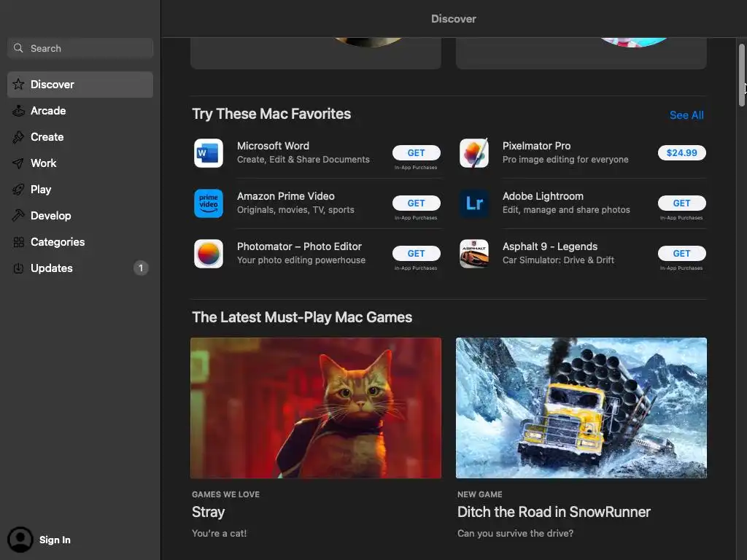Click the Stray headline text
Viewport: 747px width, 560px height.
click(208, 512)
